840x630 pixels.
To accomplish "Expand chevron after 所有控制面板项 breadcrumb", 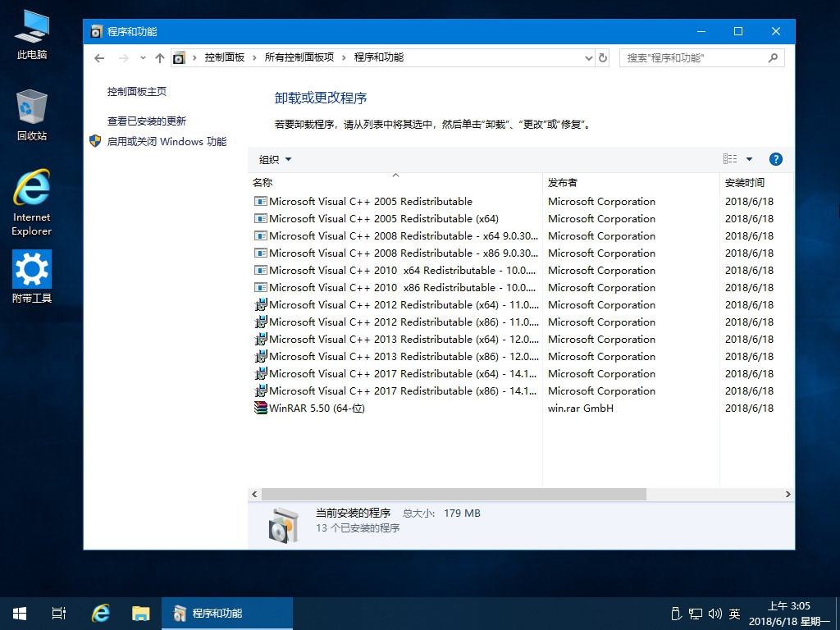I will pos(344,58).
